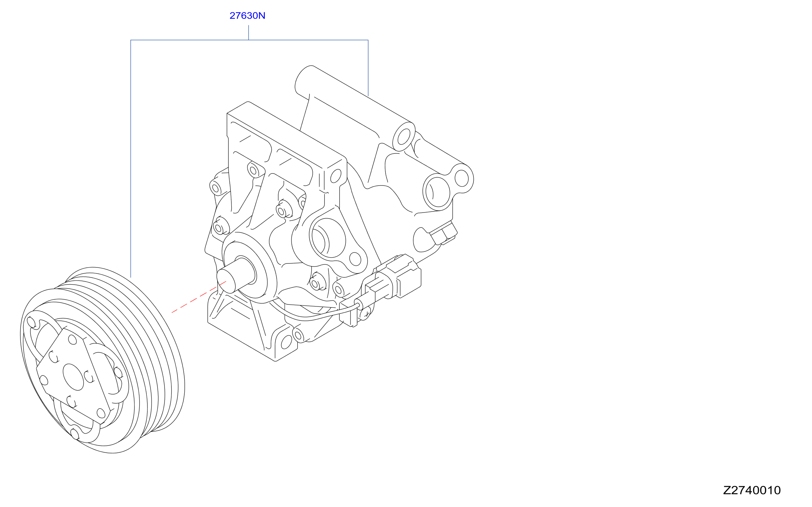Click the blue bracket line above compressor
This screenshot has height=507, width=812.
pos(249,40)
